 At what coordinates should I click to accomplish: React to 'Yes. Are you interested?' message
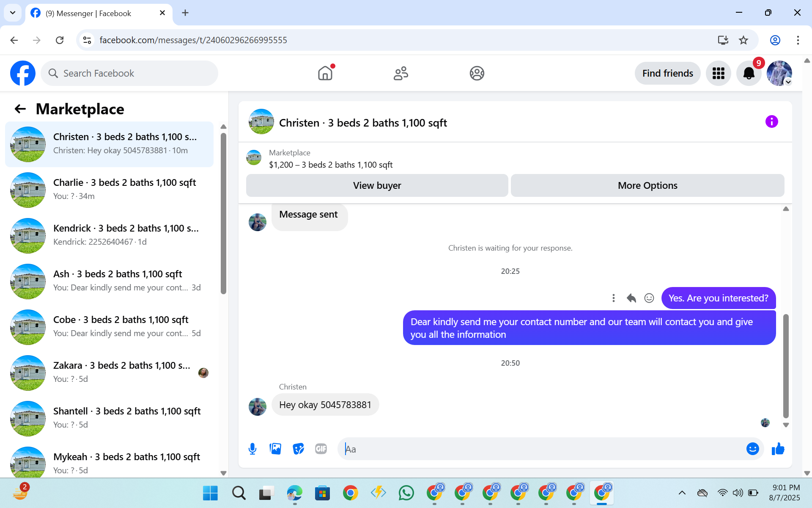pyautogui.click(x=649, y=298)
